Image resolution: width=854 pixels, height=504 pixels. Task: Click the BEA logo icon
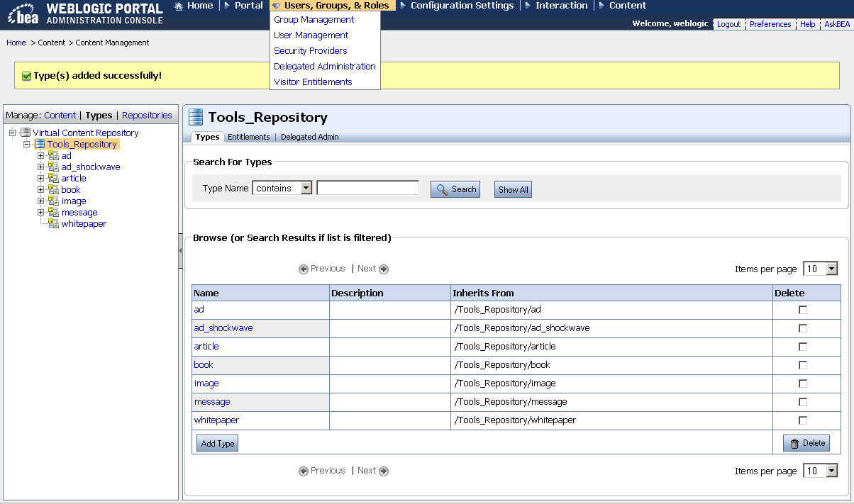click(23, 13)
